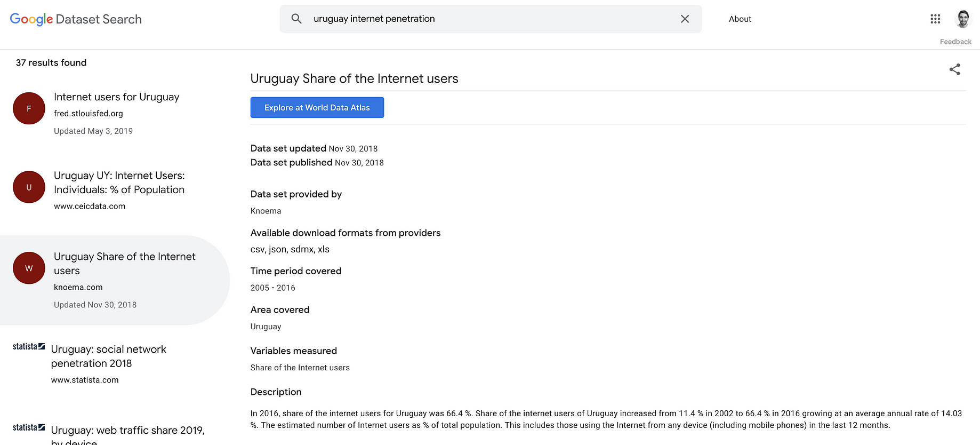980x445 pixels.
Task: Click the red U avatar for CEIC result
Action: [29, 187]
